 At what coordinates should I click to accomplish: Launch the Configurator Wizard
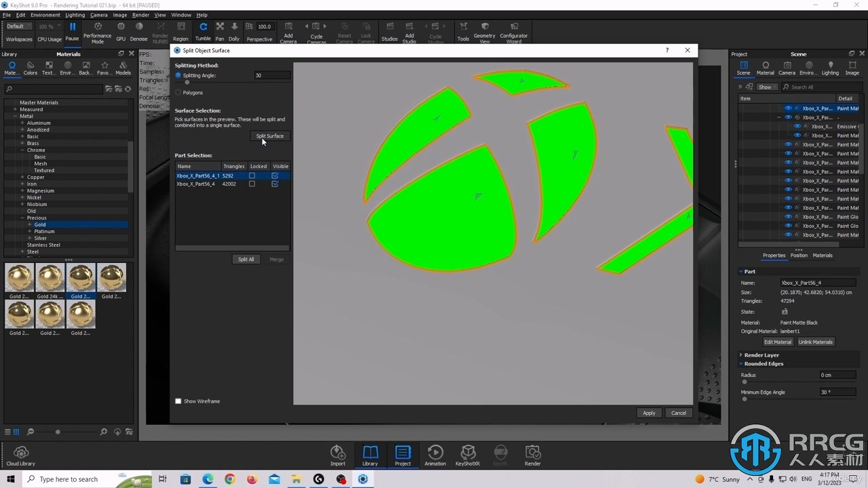pyautogui.click(x=513, y=33)
